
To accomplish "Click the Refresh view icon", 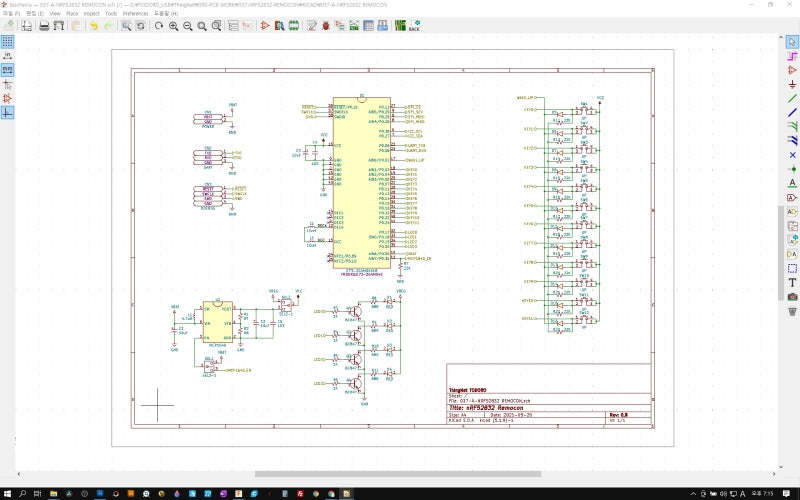I will pos(159,26).
